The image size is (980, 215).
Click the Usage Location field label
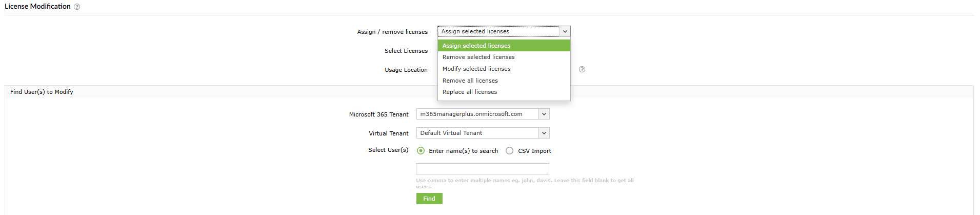(x=406, y=70)
